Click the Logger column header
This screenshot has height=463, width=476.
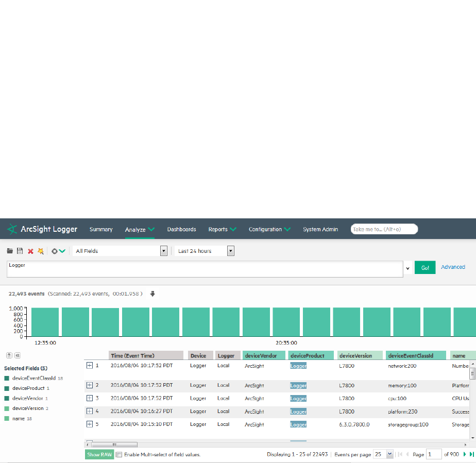tap(228, 355)
